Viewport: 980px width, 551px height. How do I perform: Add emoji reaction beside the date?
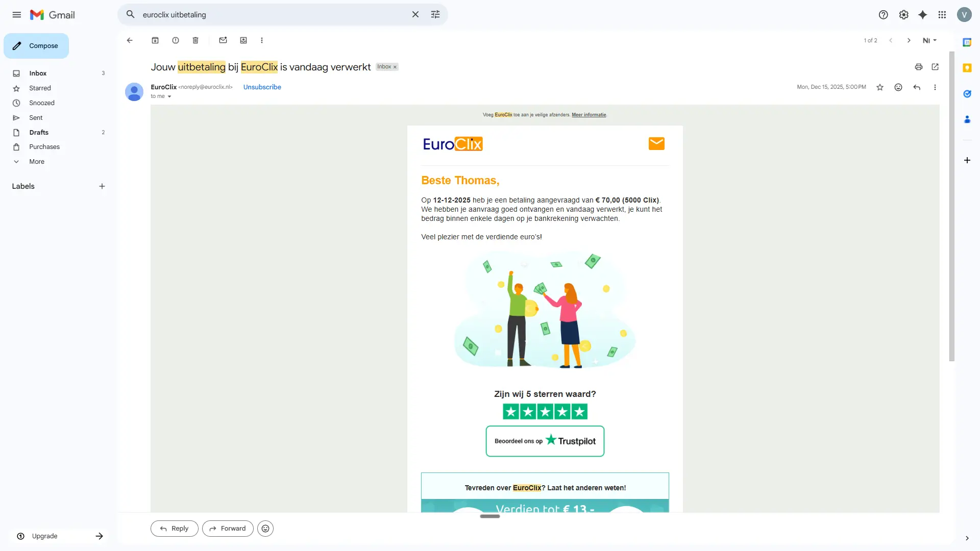coord(898,87)
